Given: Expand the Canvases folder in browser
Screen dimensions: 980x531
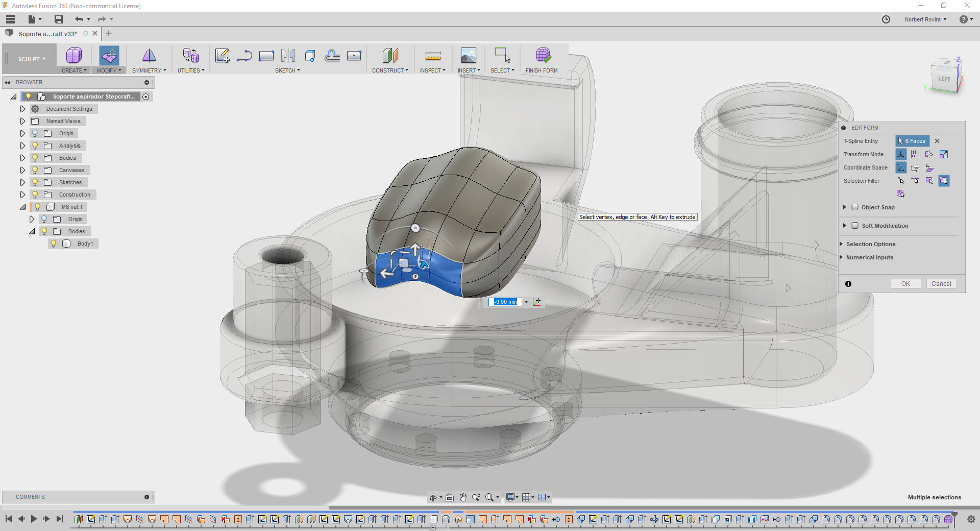Looking at the screenshot, I should click(22, 170).
